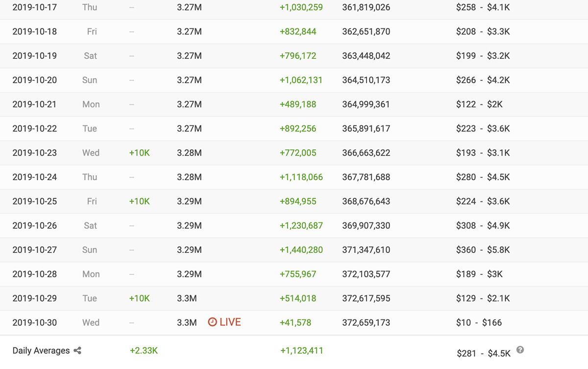Screen dimensions: 588x369
Task: Click the $281 - $4.5K average earnings
Action: (484, 353)
